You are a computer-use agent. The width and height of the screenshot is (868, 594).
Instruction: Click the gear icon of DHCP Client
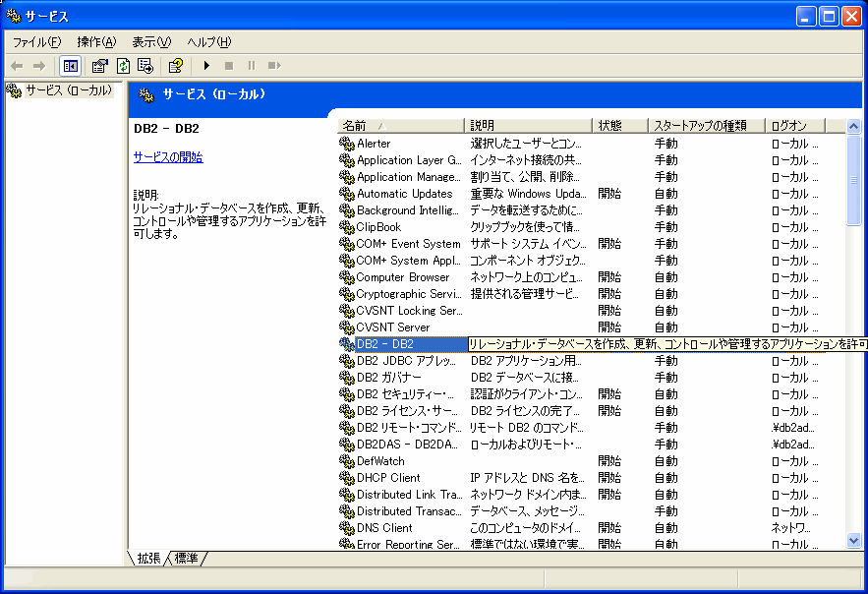347,478
